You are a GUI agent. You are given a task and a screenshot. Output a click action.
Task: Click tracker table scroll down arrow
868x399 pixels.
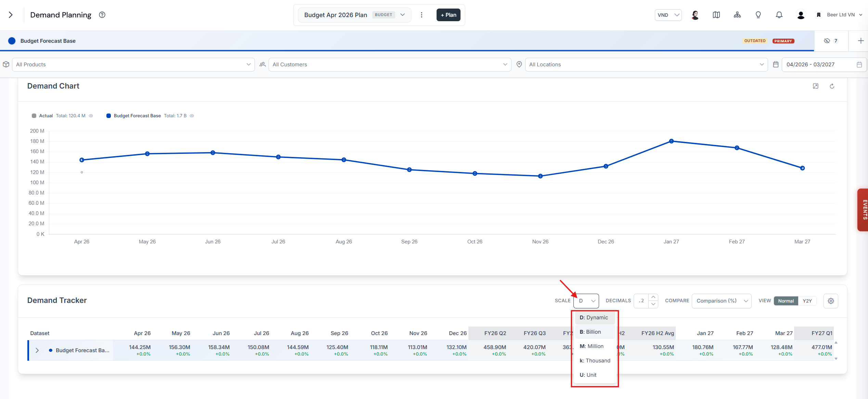[836, 359]
